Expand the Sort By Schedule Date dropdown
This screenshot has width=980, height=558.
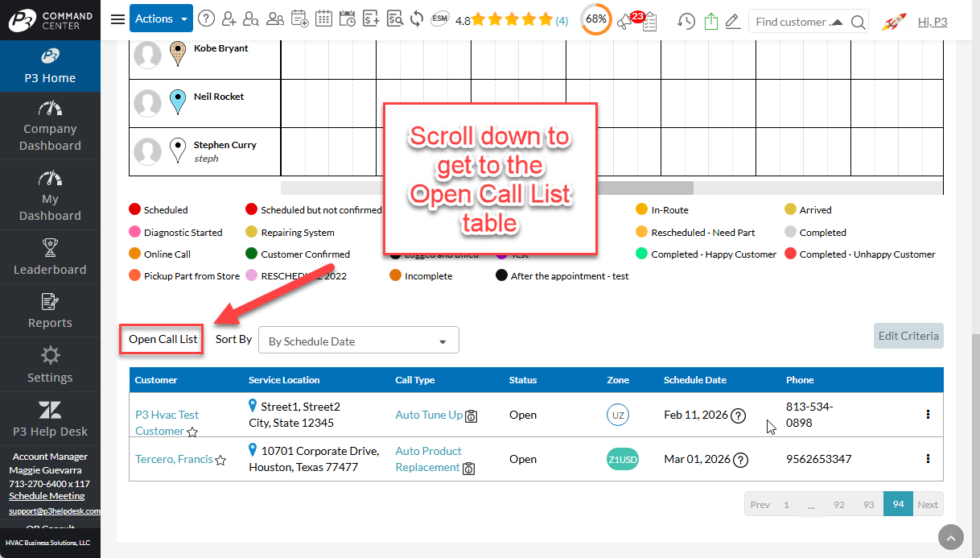coord(358,341)
